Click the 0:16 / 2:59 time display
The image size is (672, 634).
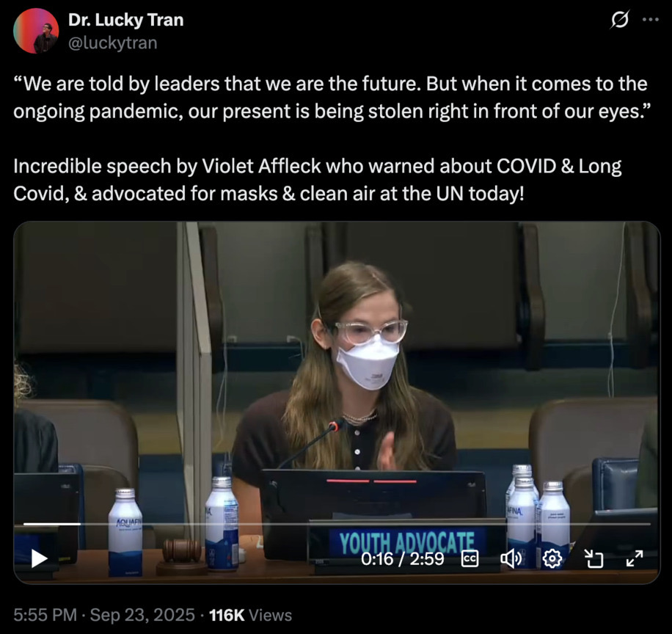403,558
